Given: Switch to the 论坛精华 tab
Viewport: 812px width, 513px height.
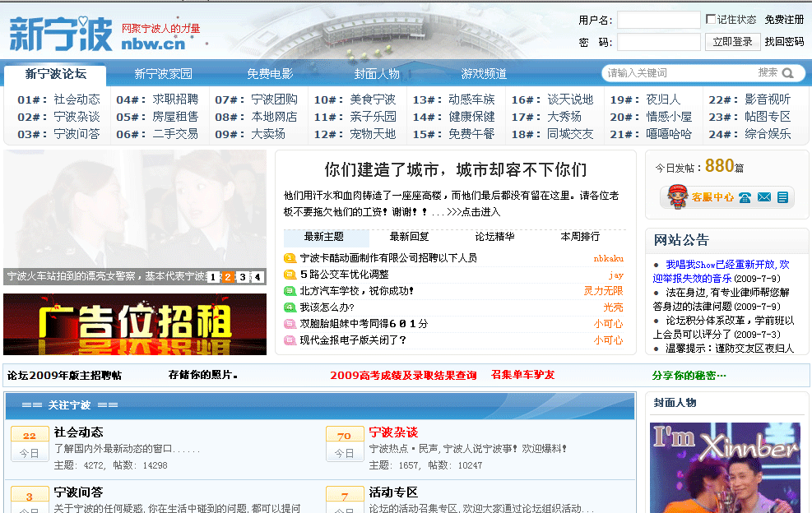Looking at the screenshot, I should pos(494,237).
